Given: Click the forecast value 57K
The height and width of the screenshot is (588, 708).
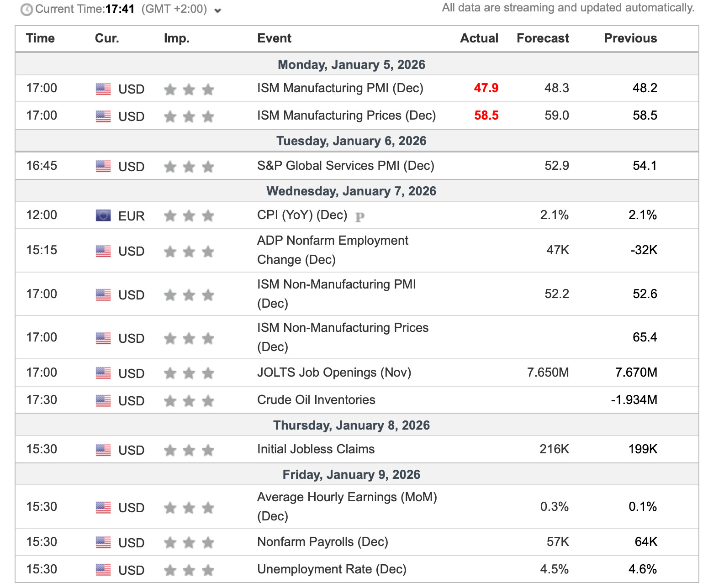Looking at the screenshot, I should coord(558,542).
